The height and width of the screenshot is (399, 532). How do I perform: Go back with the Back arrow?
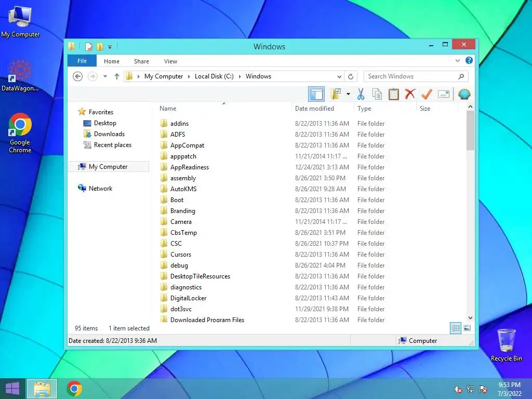[78, 76]
